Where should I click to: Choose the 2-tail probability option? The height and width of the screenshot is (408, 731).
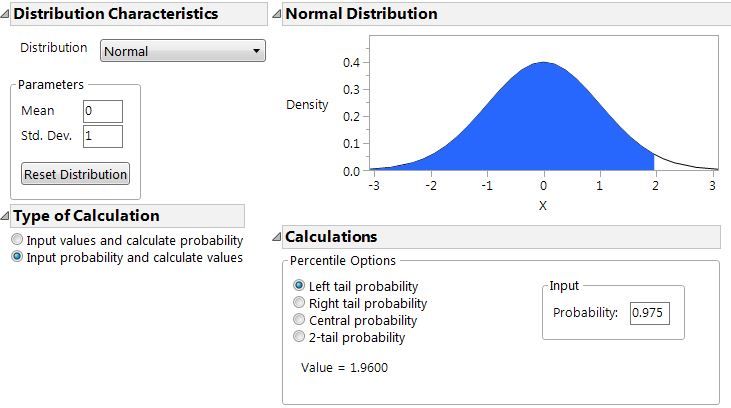[299, 337]
